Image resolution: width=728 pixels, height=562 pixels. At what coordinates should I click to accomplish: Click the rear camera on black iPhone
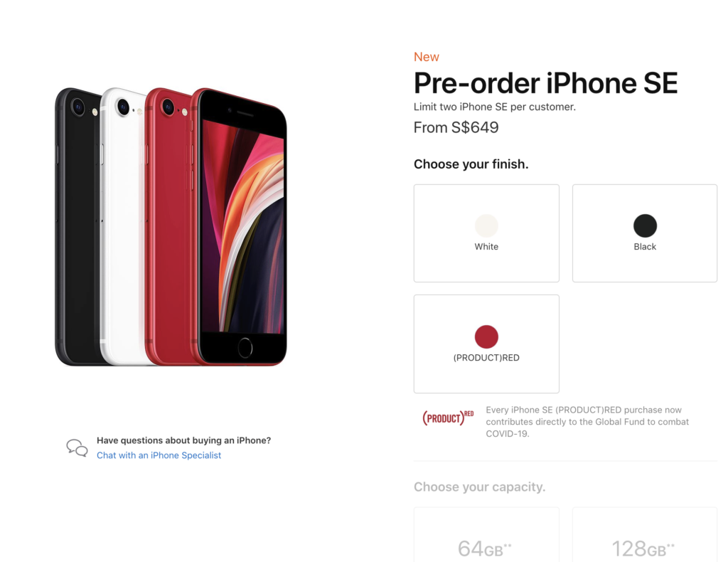(78, 107)
